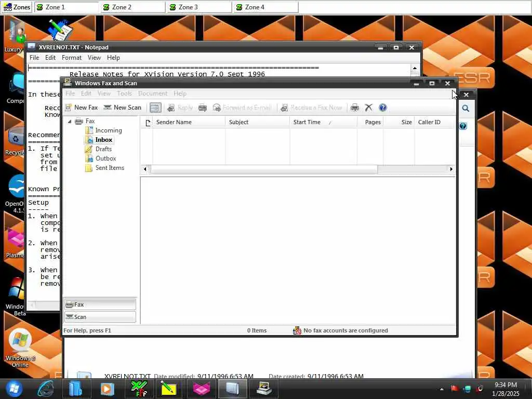Open Edit menu in Notepad window

50,58
